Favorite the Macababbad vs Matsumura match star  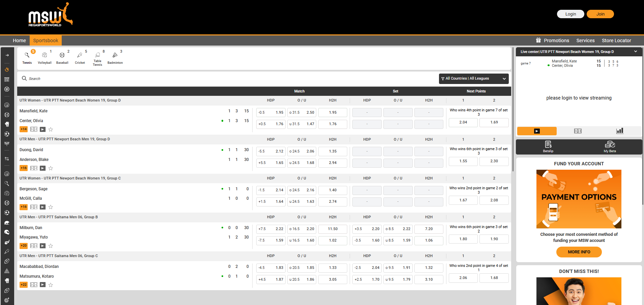[x=51, y=285]
